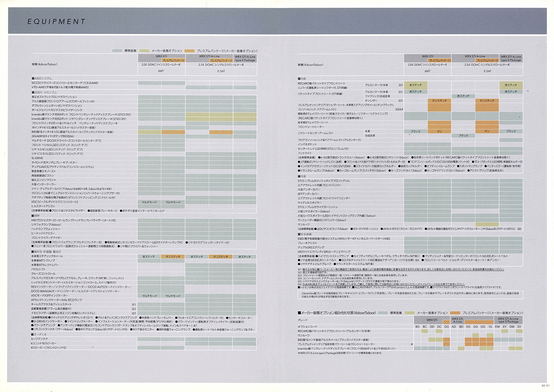Click the デュアルSRSエアバッグ row label
Image resolution: width=554 pixels, height=392 pixels.
pos(311,247)
